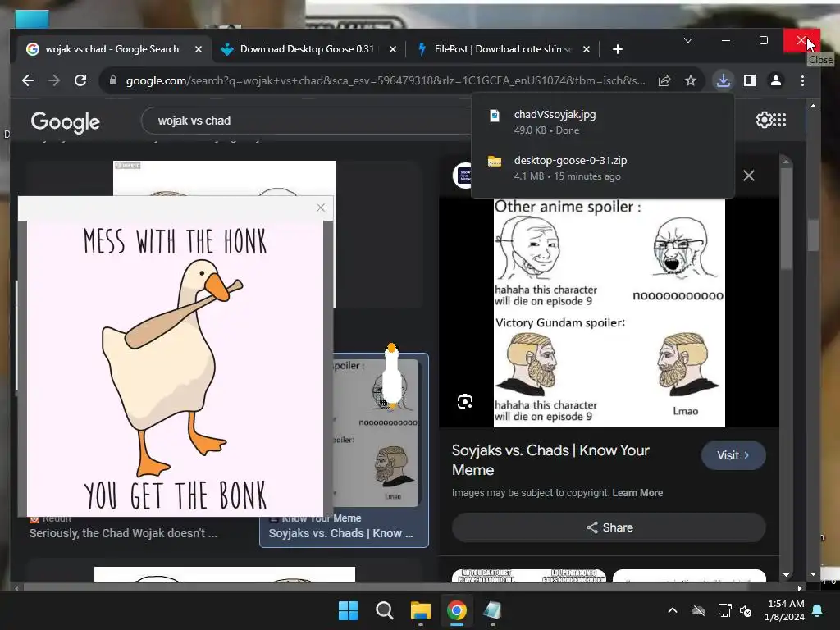The image size is (840, 630).
Task: Click the muted volume tray icon
Action: click(x=746, y=610)
